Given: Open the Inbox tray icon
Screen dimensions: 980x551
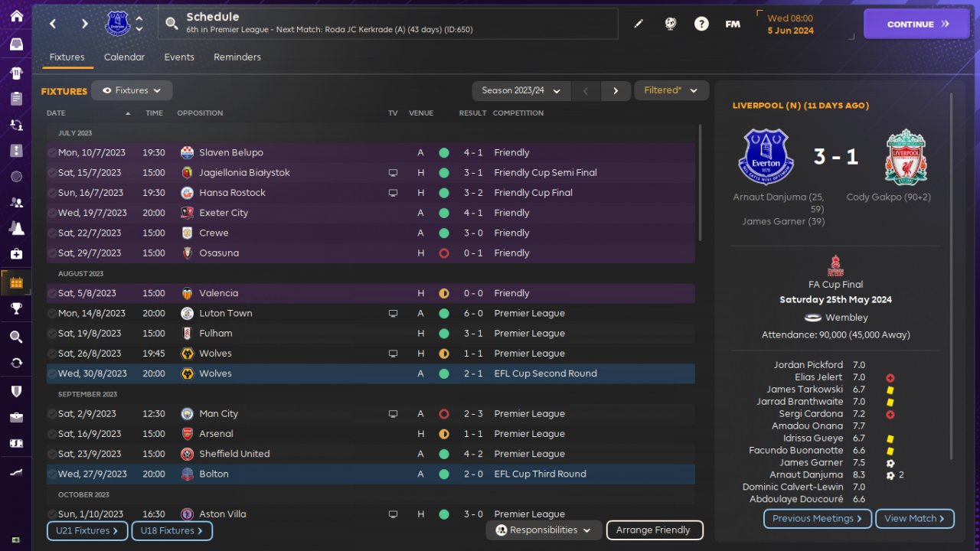Looking at the screenshot, I should 16,44.
